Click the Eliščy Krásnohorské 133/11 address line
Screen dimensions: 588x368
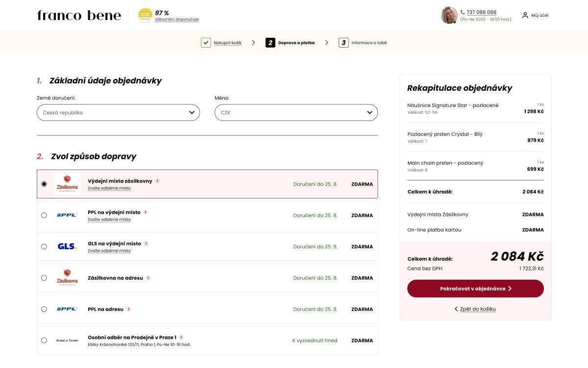139,344
